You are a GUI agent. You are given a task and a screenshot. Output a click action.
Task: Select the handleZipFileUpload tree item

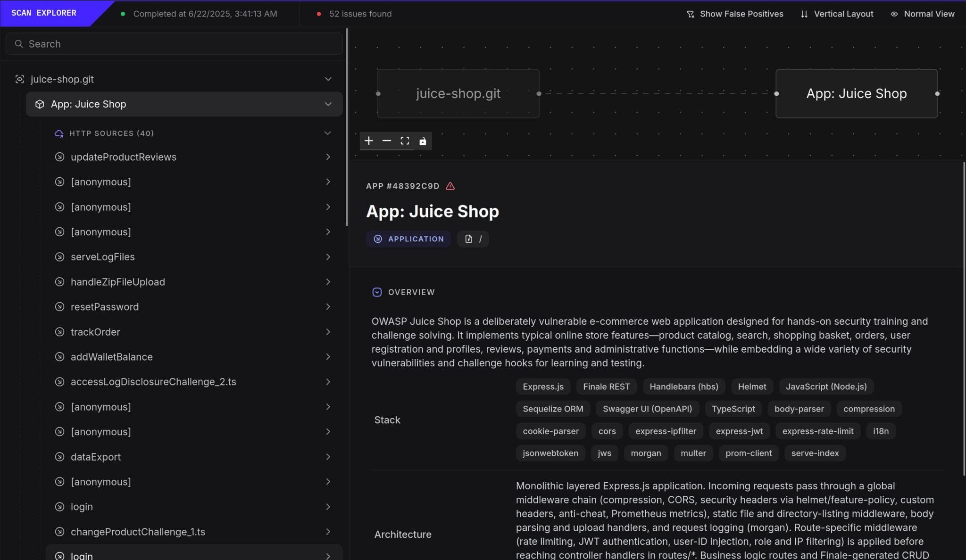(118, 282)
